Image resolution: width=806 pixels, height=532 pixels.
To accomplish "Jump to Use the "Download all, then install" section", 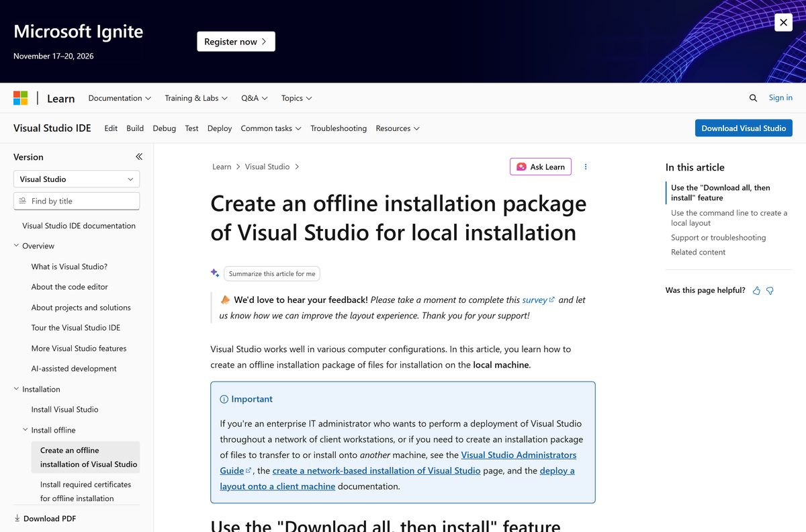I will [721, 193].
